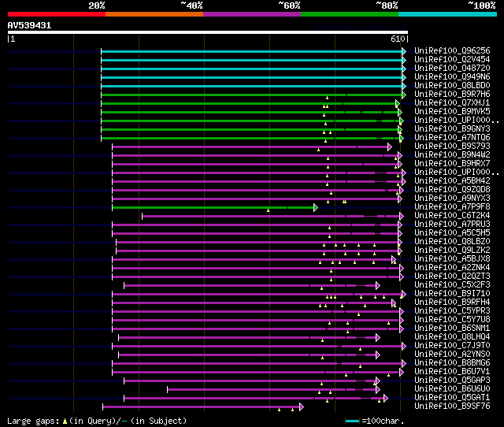Open hit UniRef100_Q8LBD0
504x427 pixels.
[452, 85]
